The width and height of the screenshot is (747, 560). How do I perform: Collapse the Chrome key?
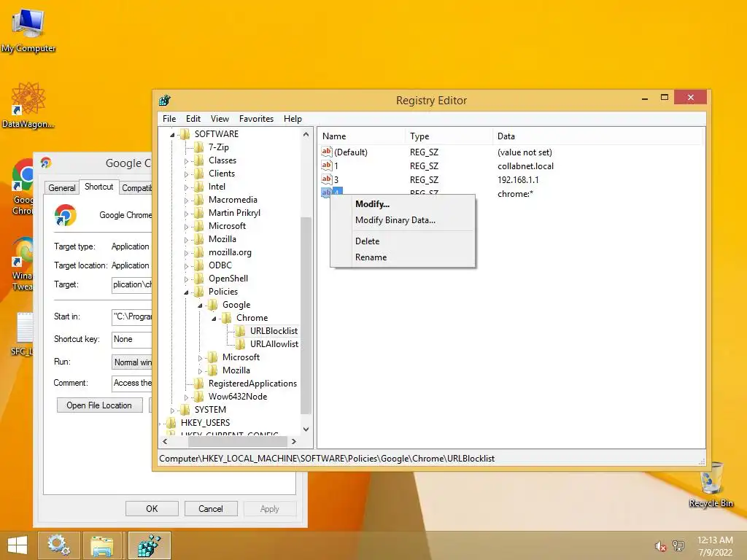(214, 319)
